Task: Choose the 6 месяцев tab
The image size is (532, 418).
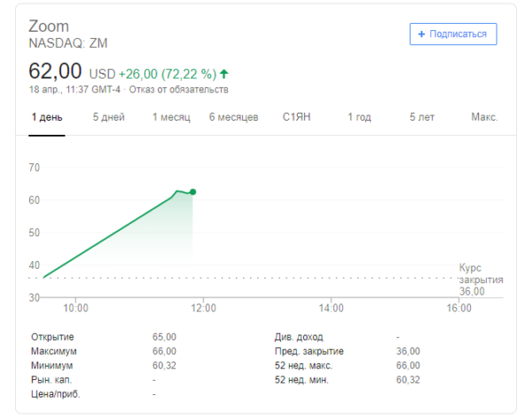Action: [x=234, y=117]
